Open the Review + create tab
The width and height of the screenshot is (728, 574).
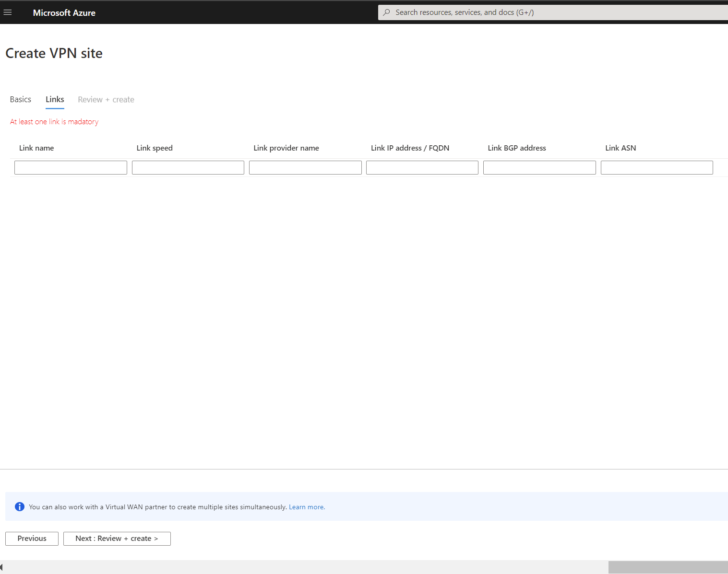(x=106, y=99)
